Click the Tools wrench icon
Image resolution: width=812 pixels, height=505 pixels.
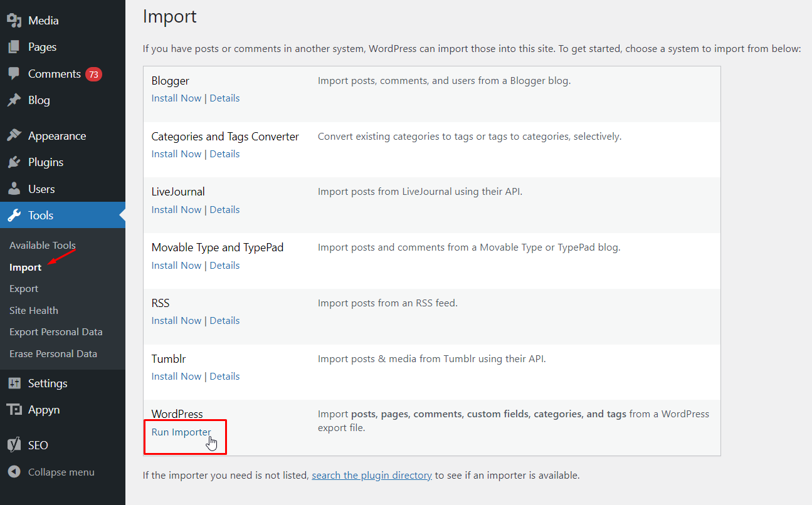[x=14, y=216]
